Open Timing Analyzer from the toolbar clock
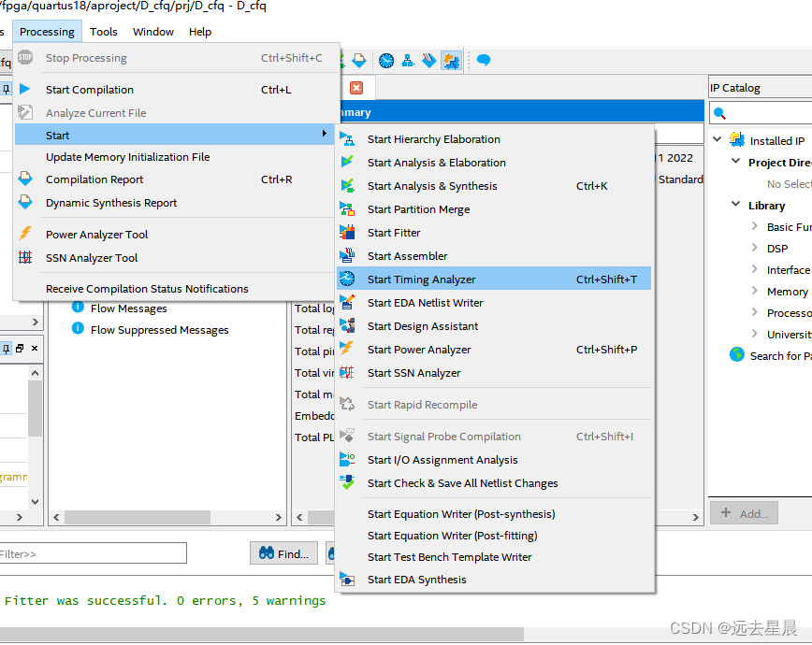The height and width of the screenshot is (645, 812). tap(385, 61)
